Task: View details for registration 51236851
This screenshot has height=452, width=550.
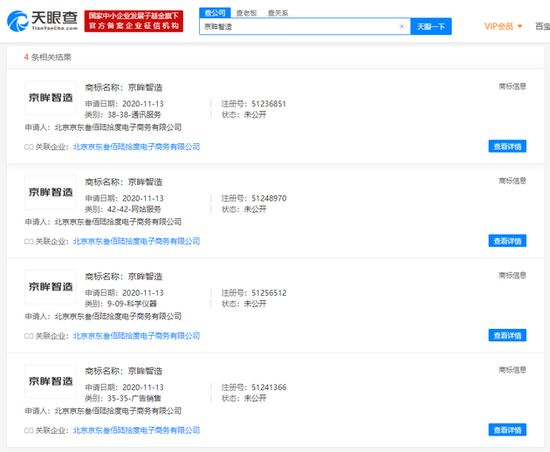Action: point(507,146)
